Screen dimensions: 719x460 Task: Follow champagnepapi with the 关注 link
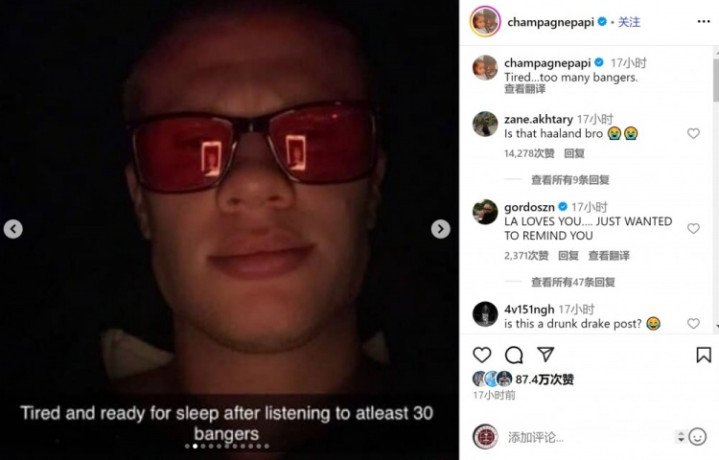click(629, 22)
